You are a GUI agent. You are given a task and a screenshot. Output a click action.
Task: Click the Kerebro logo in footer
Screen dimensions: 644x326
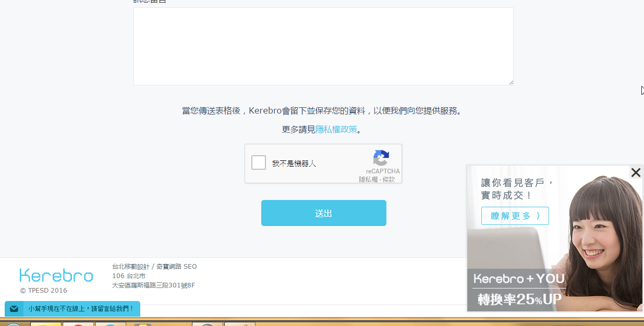(x=56, y=275)
